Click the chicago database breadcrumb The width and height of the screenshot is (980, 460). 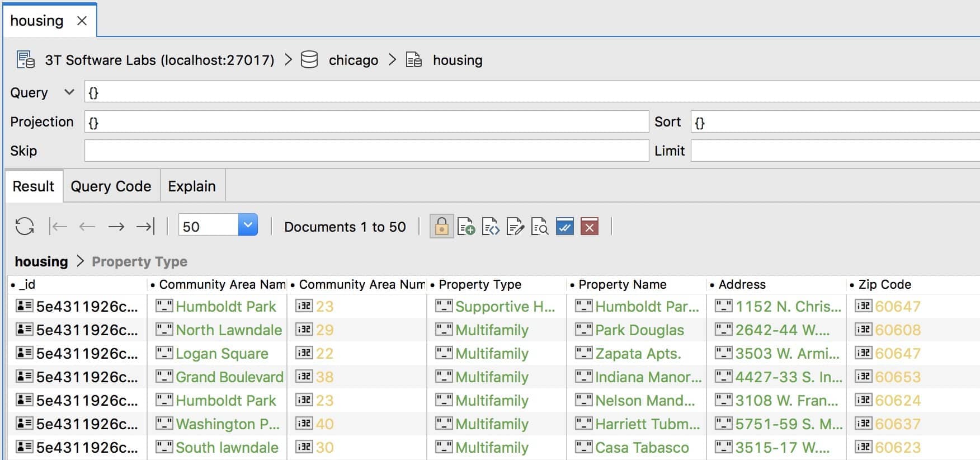pyautogui.click(x=354, y=60)
